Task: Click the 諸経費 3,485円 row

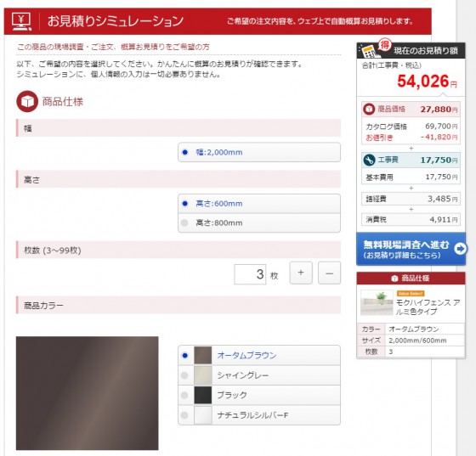Action: [411, 199]
